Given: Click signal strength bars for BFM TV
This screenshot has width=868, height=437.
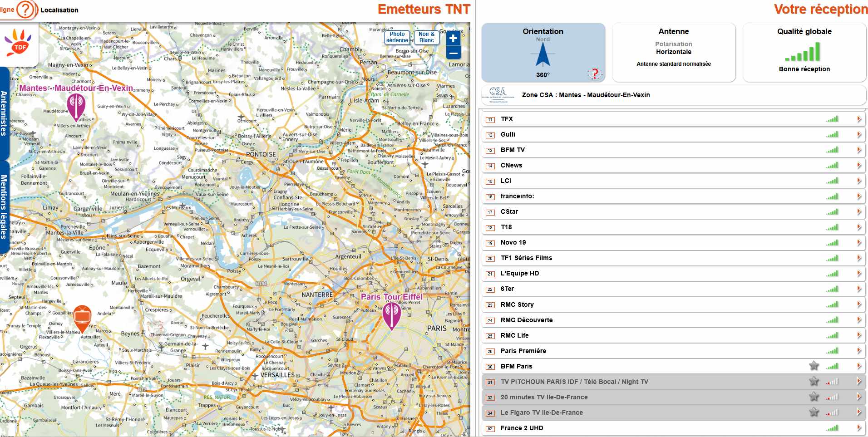Looking at the screenshot, I should (832, 150).
